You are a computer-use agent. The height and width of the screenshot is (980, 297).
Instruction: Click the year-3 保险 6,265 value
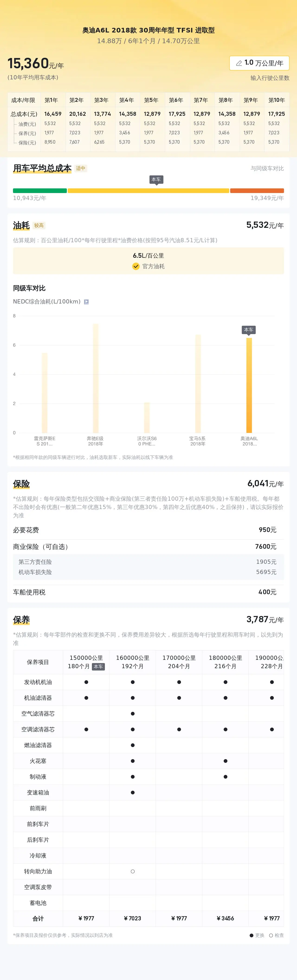point(99,142)
